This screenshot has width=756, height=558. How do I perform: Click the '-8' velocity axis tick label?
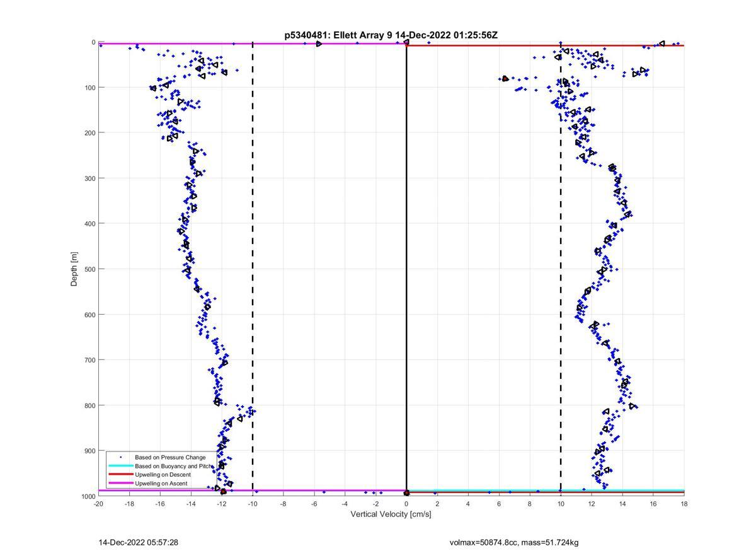coord(283,504)
